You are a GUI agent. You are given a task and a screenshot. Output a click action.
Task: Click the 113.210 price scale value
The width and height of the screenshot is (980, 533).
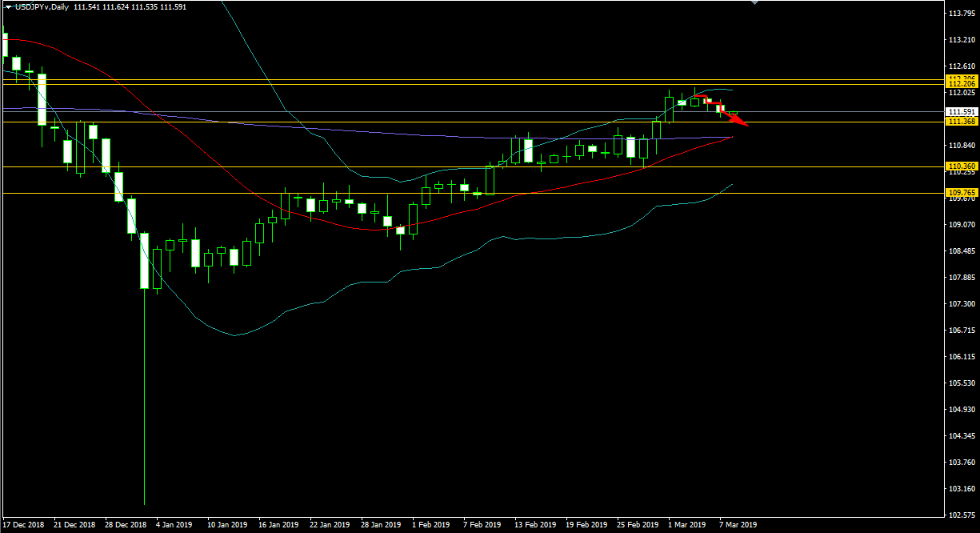[x=961, y=40]
